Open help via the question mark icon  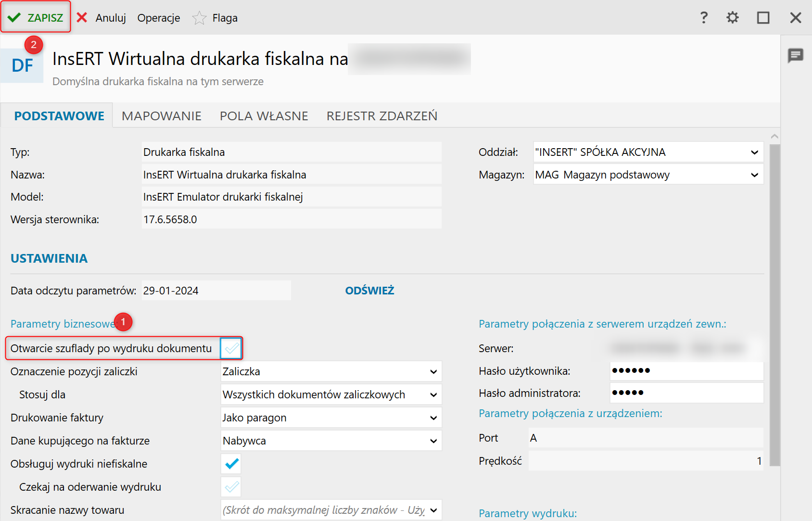(x=704, y=18)
